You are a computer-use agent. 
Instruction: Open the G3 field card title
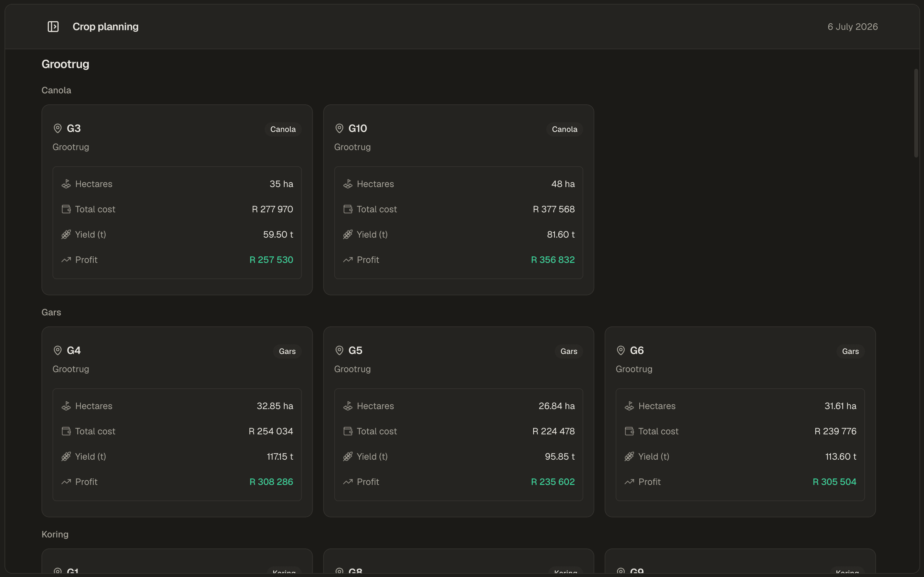[74, 129]
